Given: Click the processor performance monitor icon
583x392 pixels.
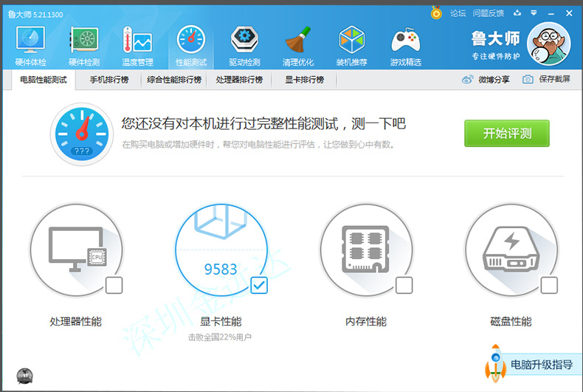Looking at the screenshot, I should tap(77, 250).
